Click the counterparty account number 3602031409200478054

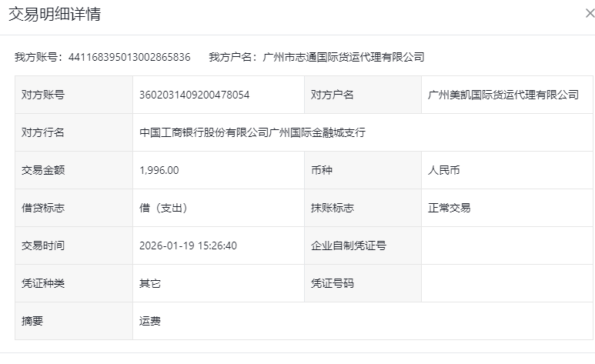tap(194, 95)
